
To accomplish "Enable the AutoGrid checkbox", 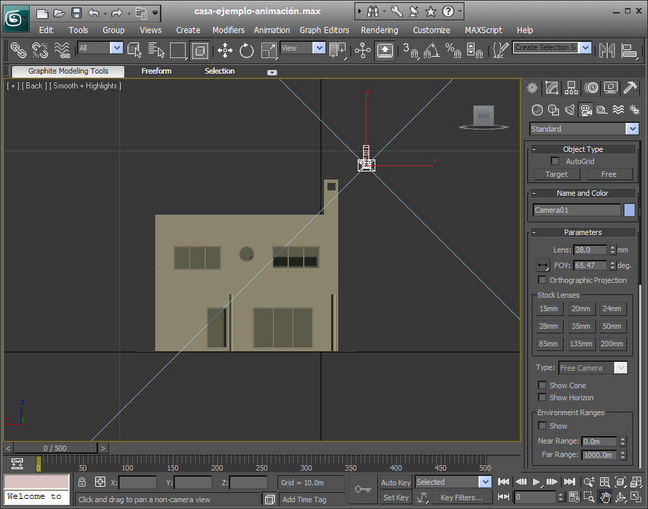I will click(555, 161).
